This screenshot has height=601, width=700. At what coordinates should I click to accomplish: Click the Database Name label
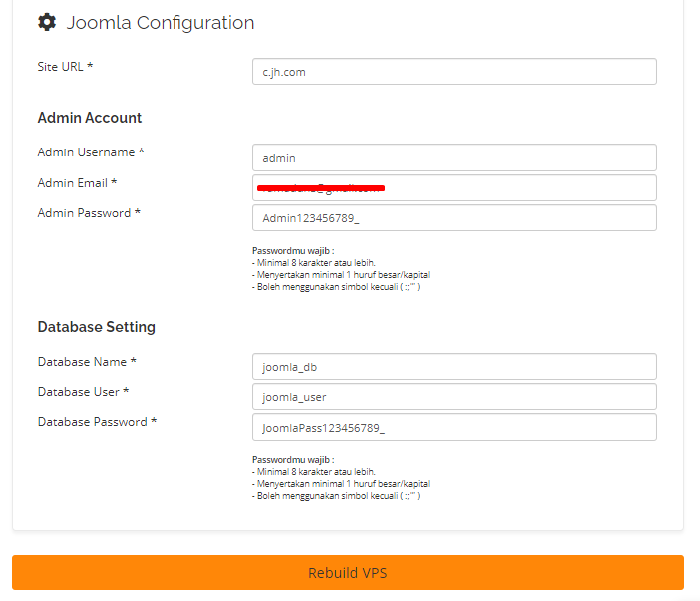tap(87, 362)
